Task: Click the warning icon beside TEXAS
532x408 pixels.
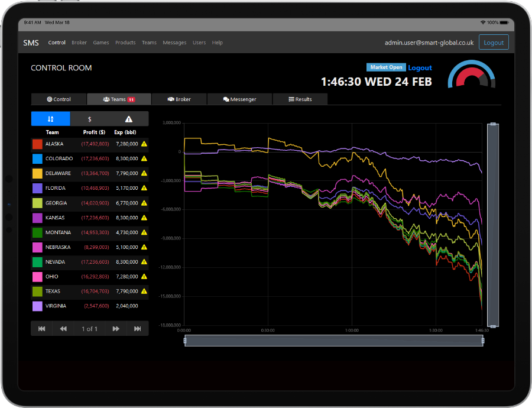Action: (x=144, y=292)
